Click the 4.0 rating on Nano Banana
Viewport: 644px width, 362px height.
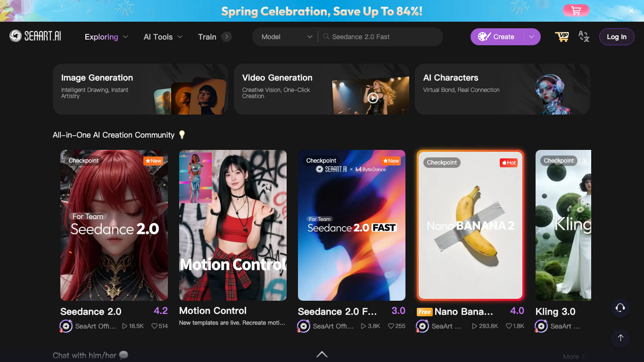click(517, 311)
